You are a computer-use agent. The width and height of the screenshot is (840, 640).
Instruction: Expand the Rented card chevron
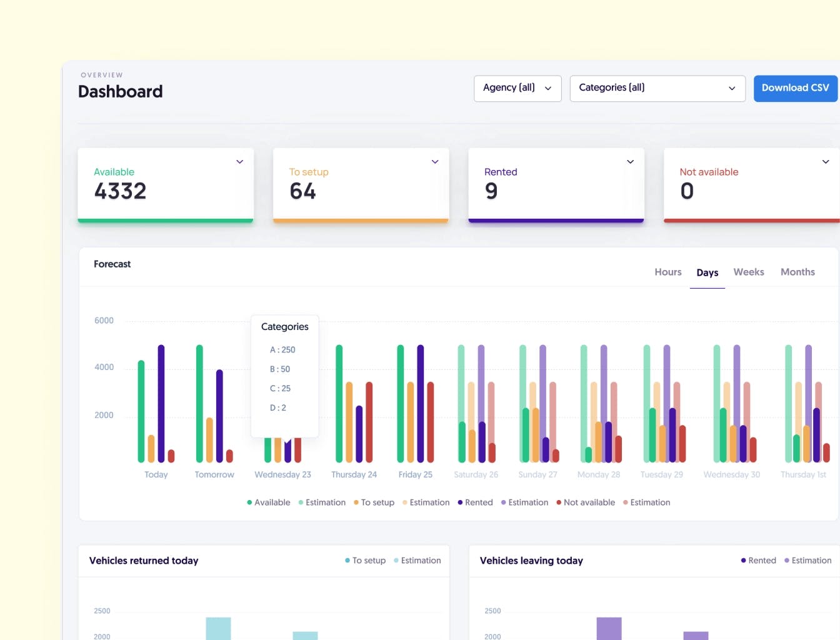[630, 162]
